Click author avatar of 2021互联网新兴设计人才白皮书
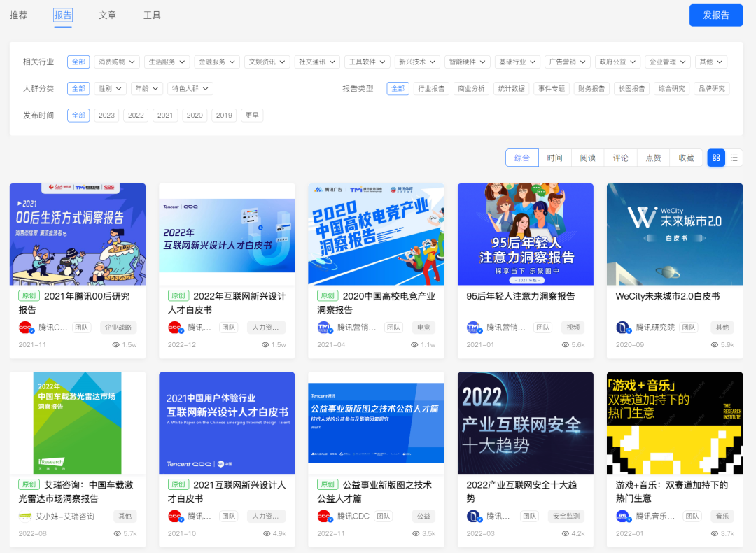The width and height of the screenshot is (756, 553). click(175, 517)
